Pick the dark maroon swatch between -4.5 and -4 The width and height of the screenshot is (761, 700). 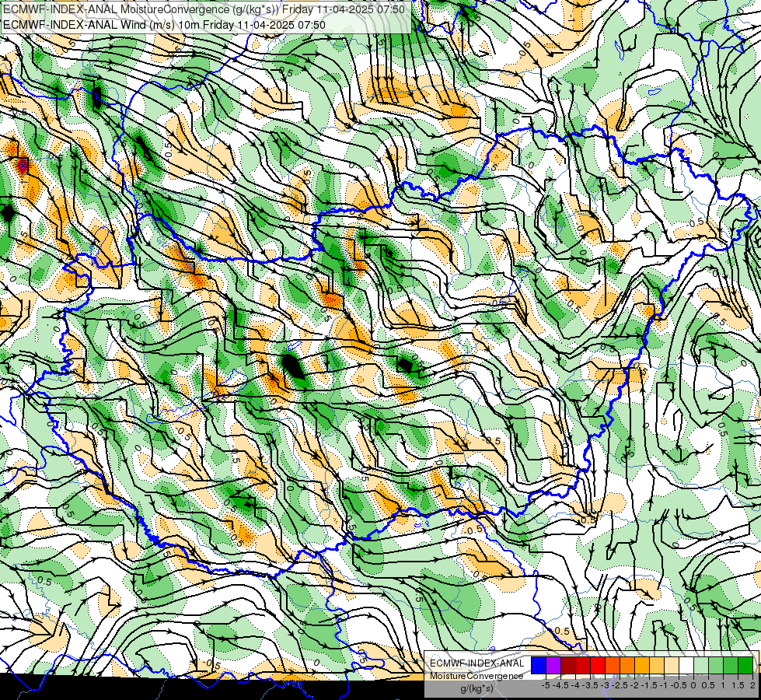(568, 665)
